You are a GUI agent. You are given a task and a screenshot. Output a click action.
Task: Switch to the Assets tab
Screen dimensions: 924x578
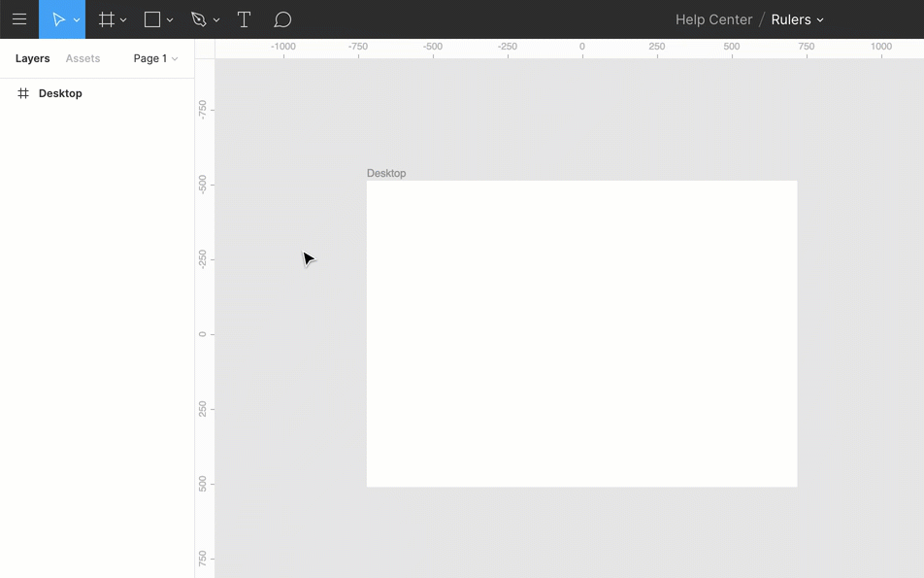(82, 58)
